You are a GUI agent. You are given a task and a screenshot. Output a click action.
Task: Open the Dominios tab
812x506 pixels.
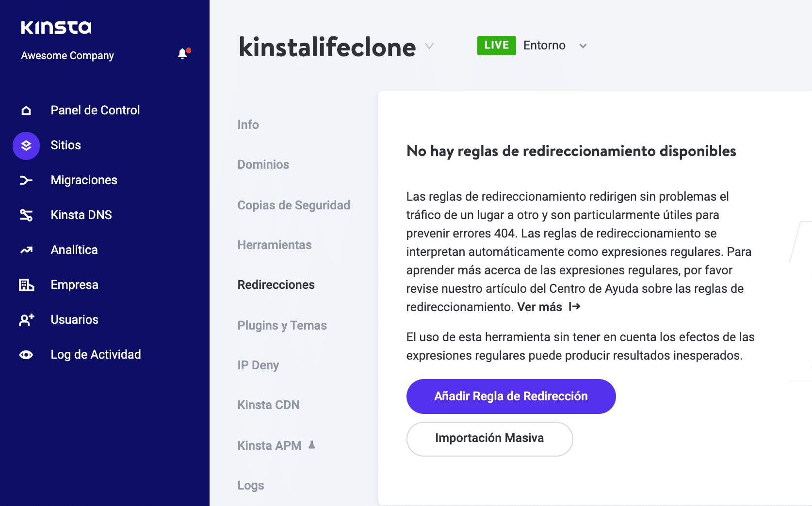tap(263, 165)
